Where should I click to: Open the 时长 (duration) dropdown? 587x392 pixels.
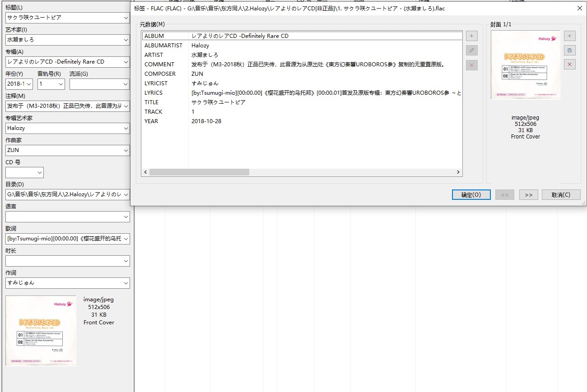126,261
